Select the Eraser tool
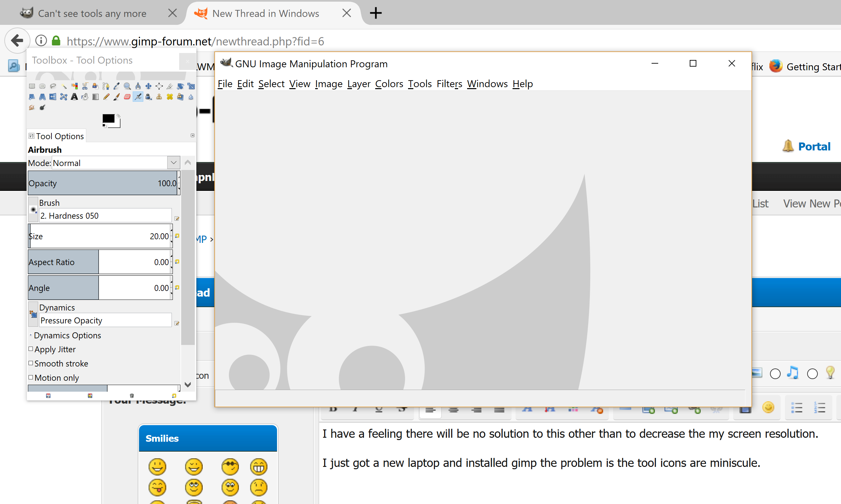This screenshot has height=504, width=841. (x=127, y=97)
